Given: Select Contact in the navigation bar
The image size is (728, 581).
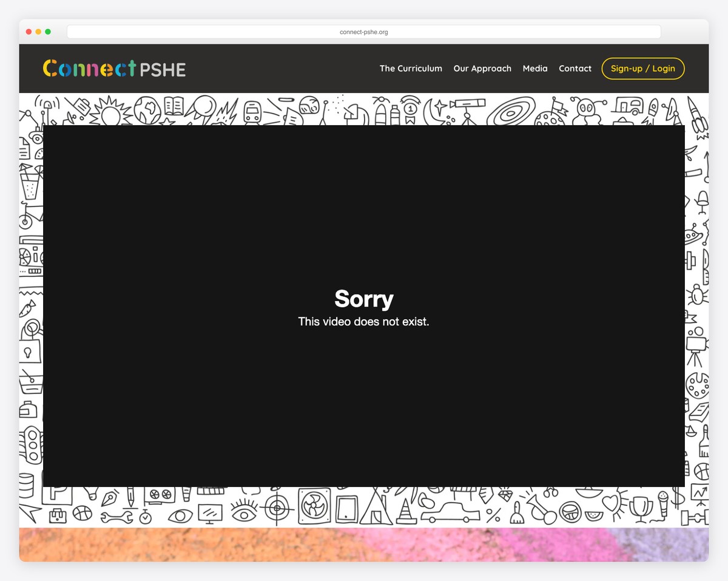Looking at the screenshot, I should coord(575,69).
